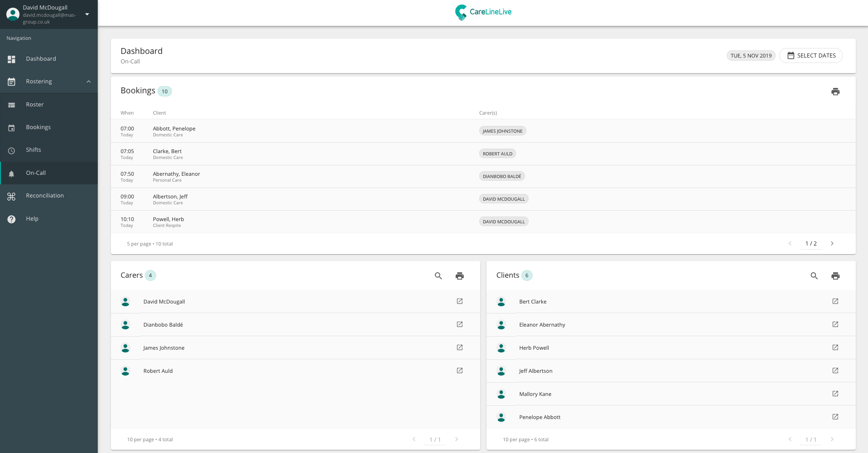Screen dimensions: 868x453
Task: Click the Shifts clock icon
Action: [x=12, y=150]
